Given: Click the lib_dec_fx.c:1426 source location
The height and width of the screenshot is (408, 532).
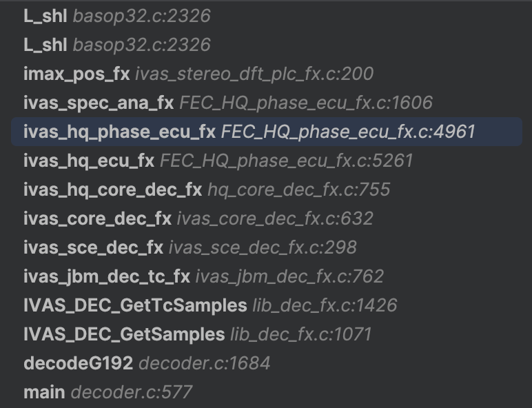Looking at the screenshot, I should pyautogui.click(x=325, y=305).
